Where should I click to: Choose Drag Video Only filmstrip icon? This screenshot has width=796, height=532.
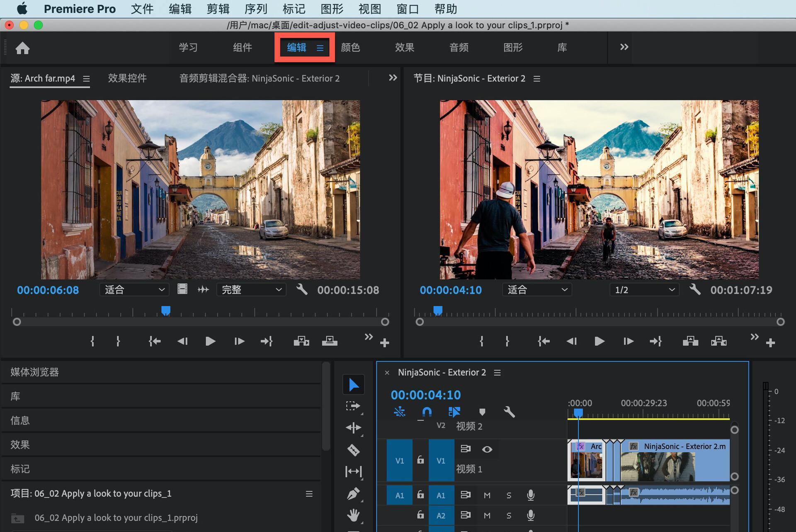click(x=182, y=289)
